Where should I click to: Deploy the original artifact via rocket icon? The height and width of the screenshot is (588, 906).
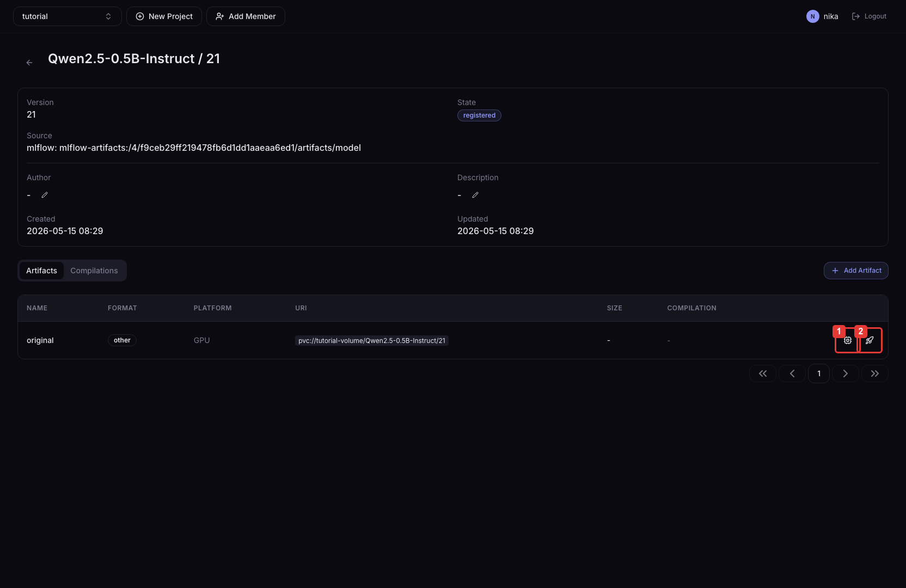click(870, 340)
